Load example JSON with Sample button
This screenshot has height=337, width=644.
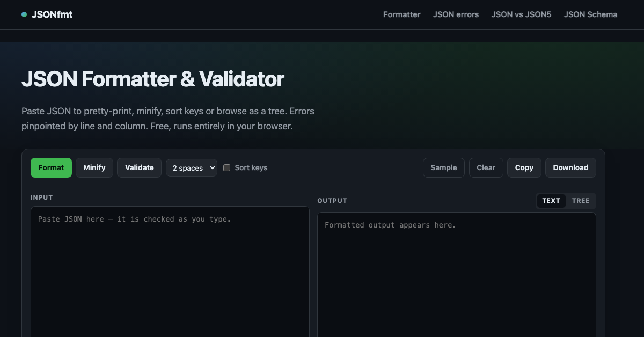point(444,167)
